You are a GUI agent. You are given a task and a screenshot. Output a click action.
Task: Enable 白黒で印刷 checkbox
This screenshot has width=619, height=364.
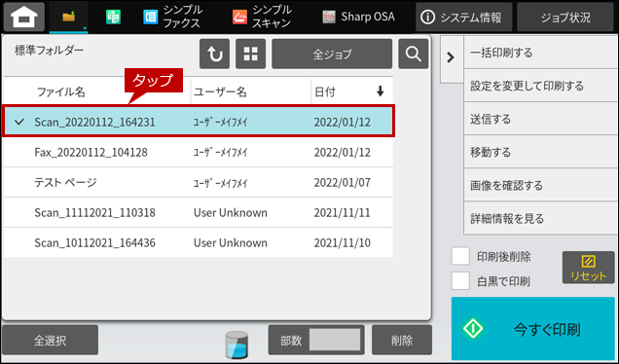[460, 280]
